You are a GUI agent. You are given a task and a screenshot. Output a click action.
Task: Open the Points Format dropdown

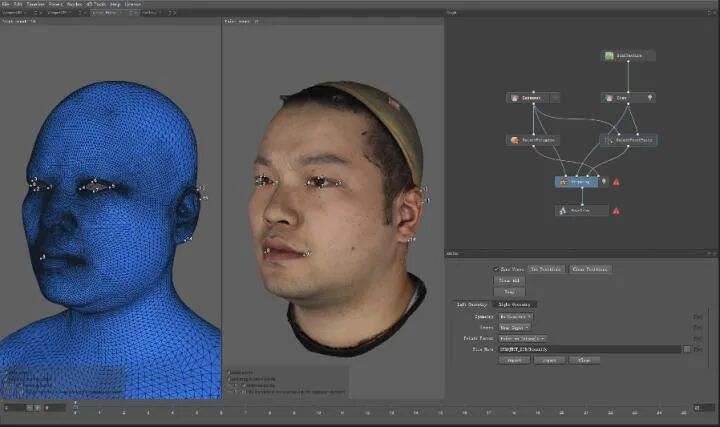click(x=523, y=338)
